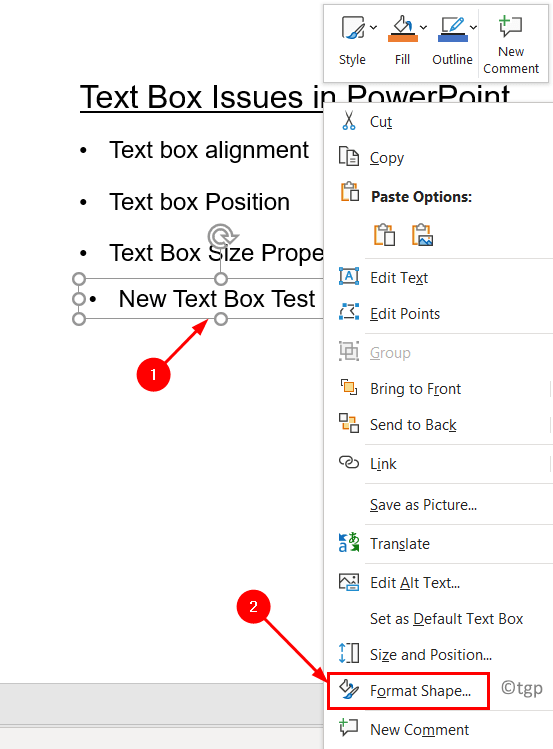Click the Paste Options clipboard icon
The image size is (553, 749).
[x=350, y=192]
